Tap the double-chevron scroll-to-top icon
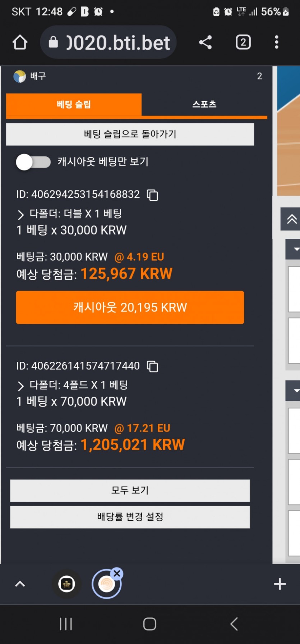This screenshot has width=300, height=644. pyautogui.click(x=291, y=219)
